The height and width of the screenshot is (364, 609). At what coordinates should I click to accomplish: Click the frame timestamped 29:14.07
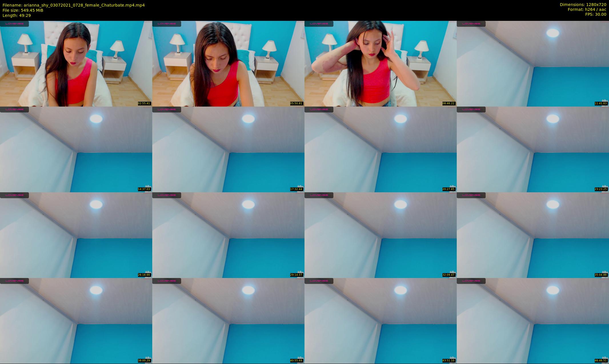(228, 235)
